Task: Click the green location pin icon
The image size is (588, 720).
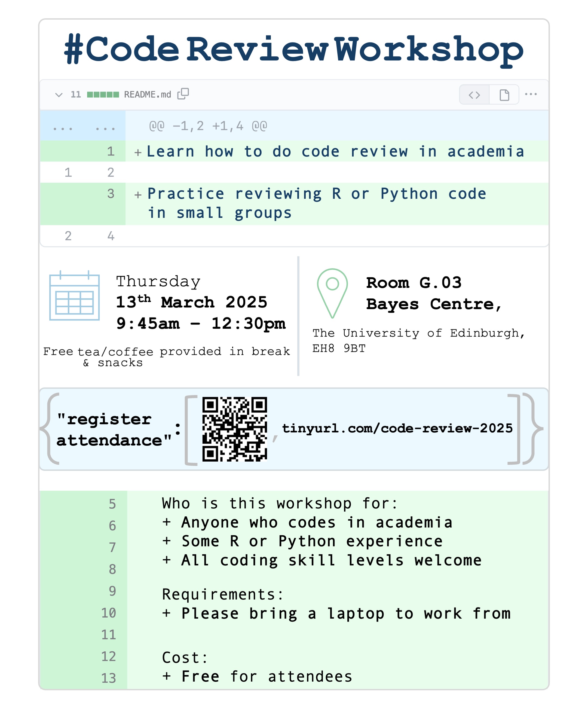Action: [332, 294]
